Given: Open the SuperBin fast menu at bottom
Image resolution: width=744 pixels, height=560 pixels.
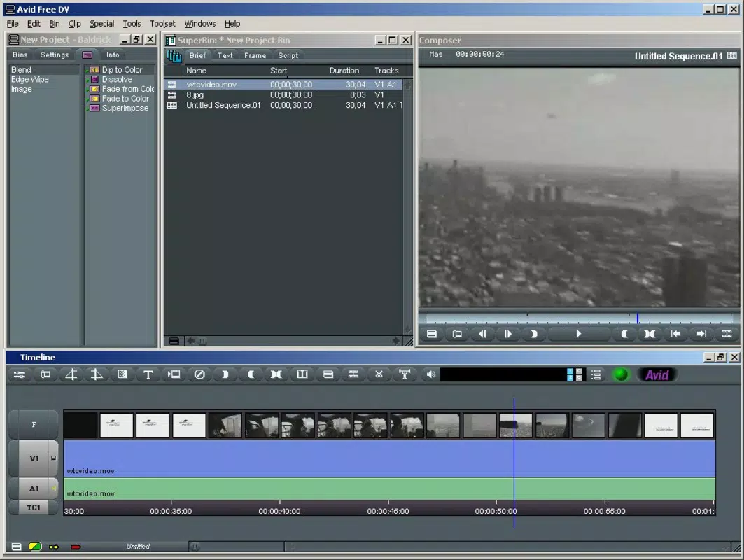Looking at the screenshot, I should (174, 341).
